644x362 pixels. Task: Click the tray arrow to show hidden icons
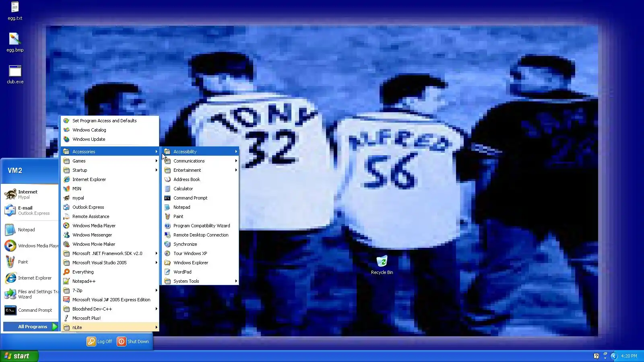pyautogui.click(x=614, y=356)
